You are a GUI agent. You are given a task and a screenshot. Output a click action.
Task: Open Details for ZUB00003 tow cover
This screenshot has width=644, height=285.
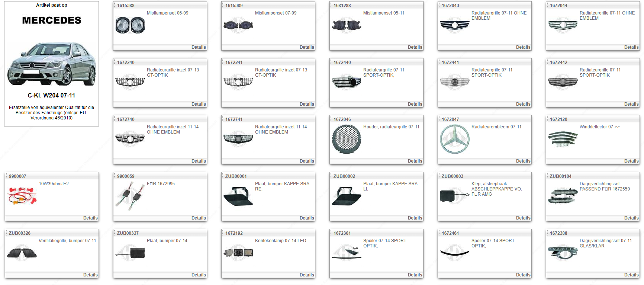point(523,218)
